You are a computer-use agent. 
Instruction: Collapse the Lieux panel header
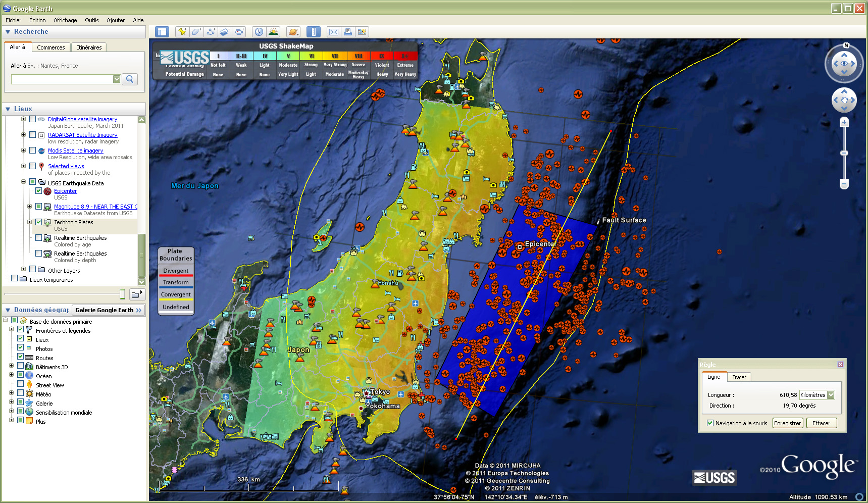point(8,109)
